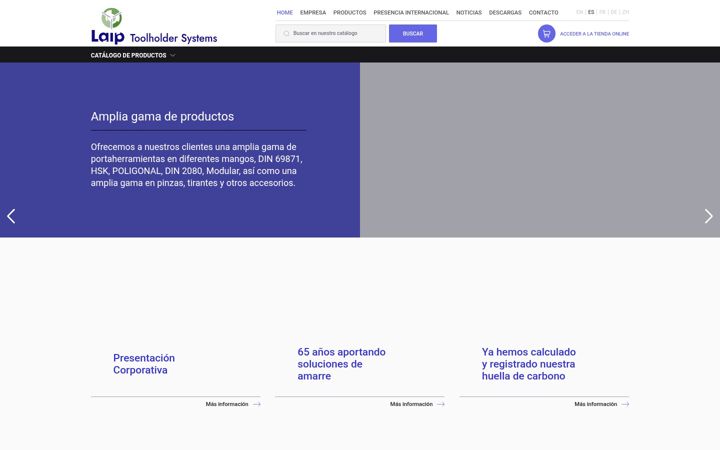
Task: Focus the catalog search input field
Action: (x=331, y=34)
